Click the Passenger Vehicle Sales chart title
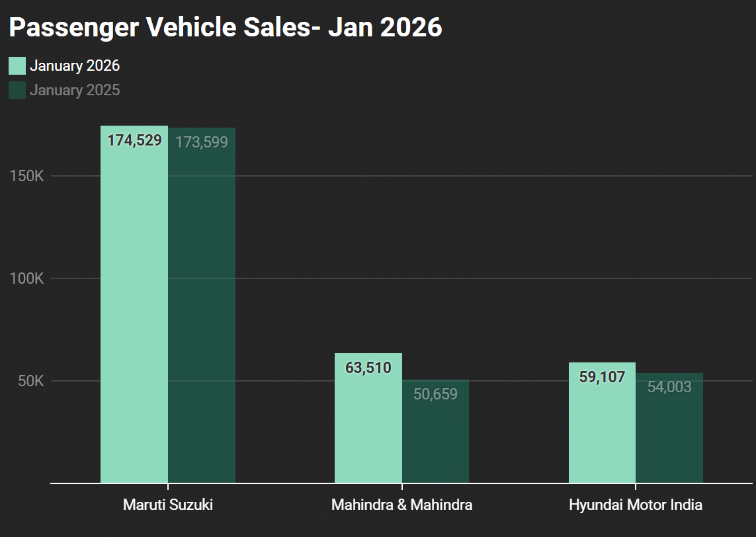Image resolution: width=756 pixels, height=537 pixels. (226, 27)
